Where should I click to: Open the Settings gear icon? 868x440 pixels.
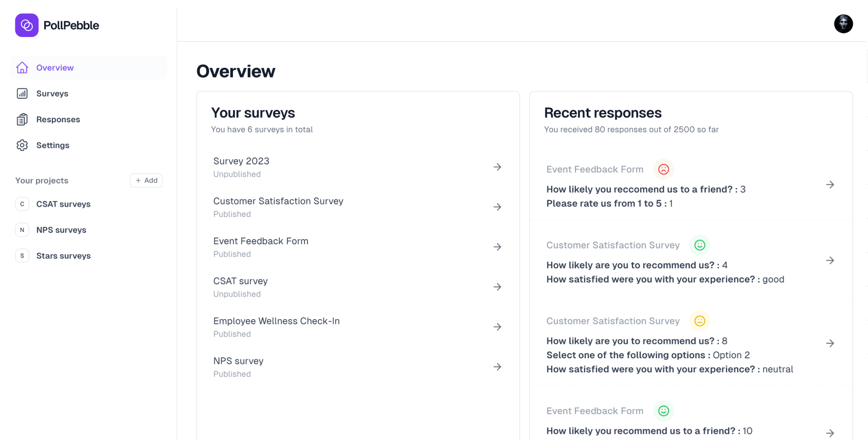[22, 145]
